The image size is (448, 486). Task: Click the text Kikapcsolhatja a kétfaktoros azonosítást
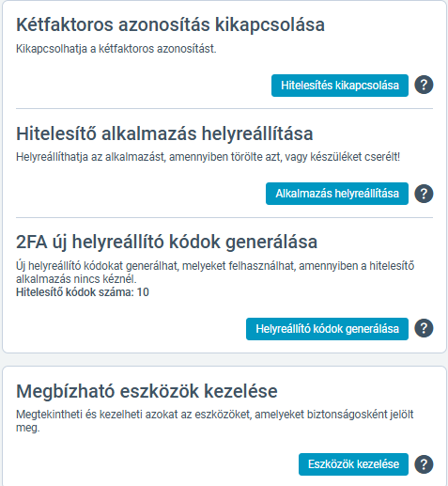coord(116,49)
